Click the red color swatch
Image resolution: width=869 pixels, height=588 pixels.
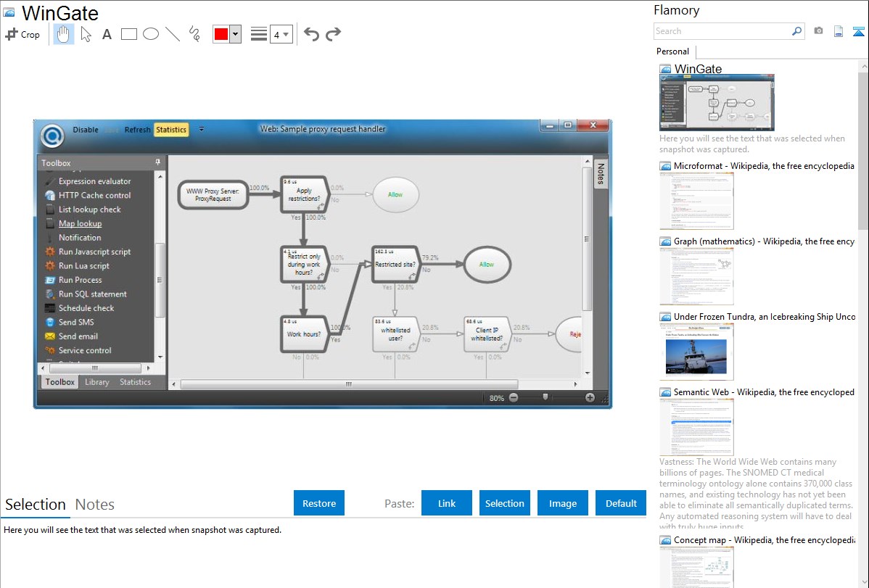click(221, 34)
